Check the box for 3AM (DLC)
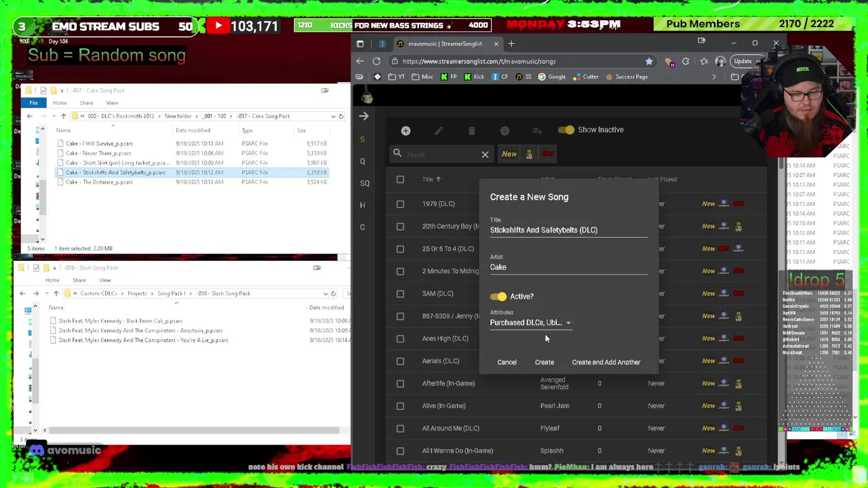This screenshot has height=488, width=868. pyautogui.click(x=400, y=293)
